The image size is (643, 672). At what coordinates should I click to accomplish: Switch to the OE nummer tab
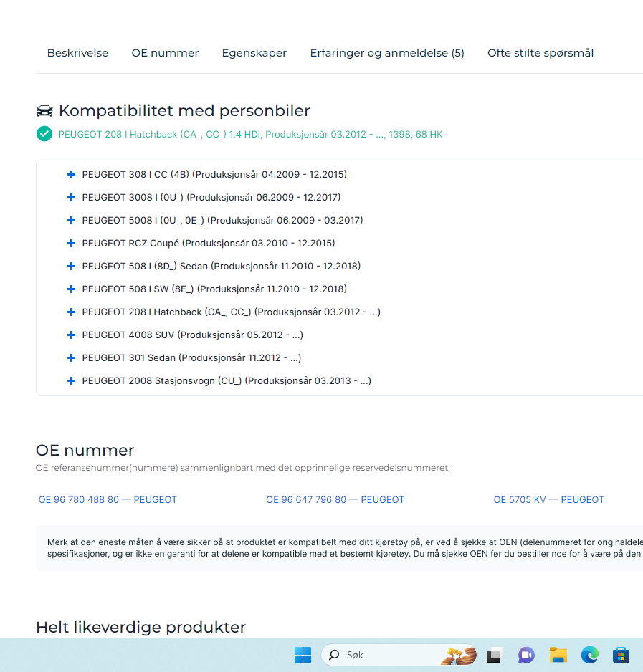(x=165, y=53)
